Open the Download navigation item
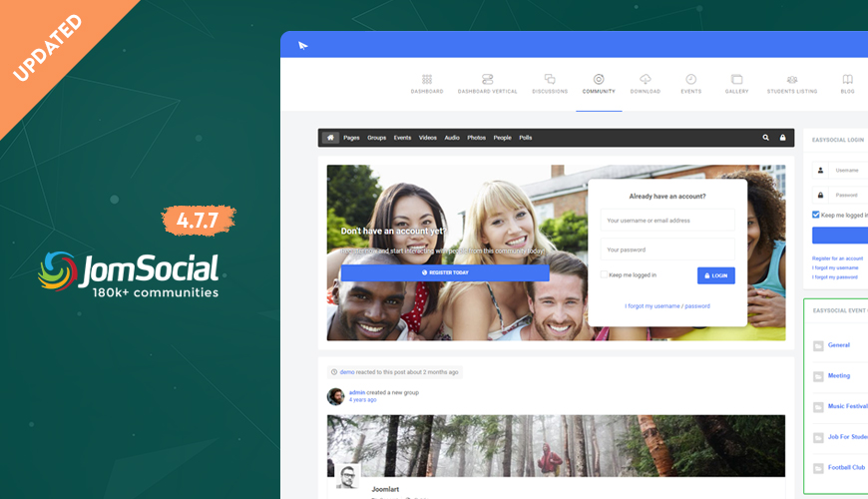 645,84
